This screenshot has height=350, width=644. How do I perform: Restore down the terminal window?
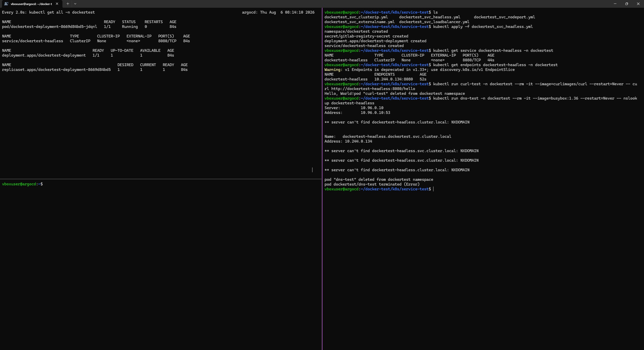(627, 4)
